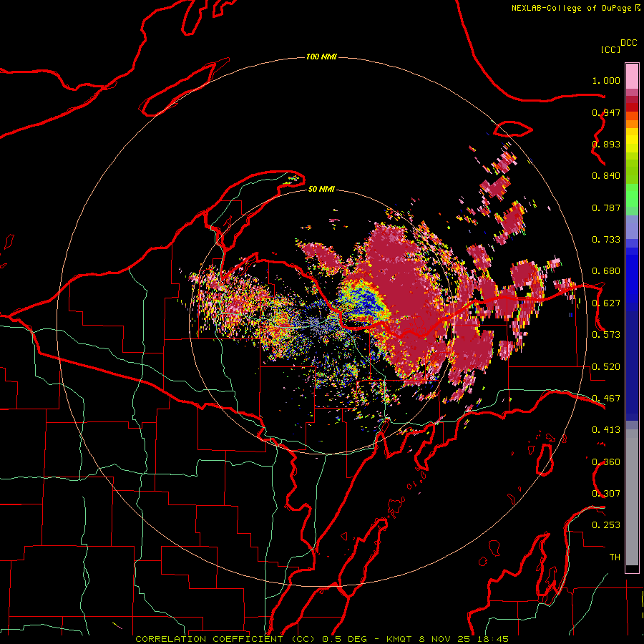The image size is (644, 644).
Task: Click the 0.360 scale value
Action: (x=606, y=462)
